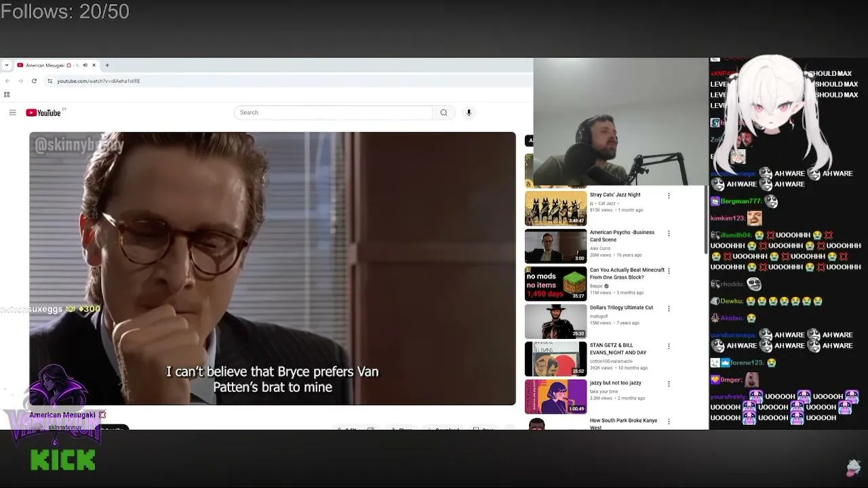Open more options for the Minecraft video

(x=669, y=271)
